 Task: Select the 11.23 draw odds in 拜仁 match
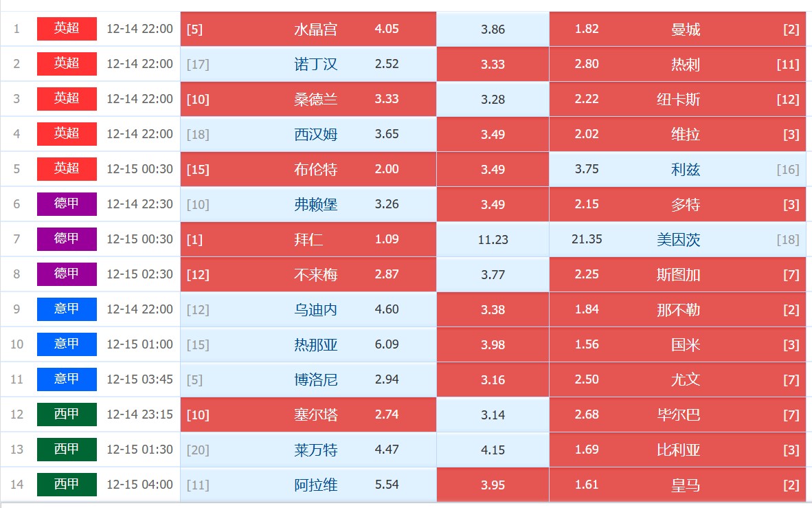493,239
